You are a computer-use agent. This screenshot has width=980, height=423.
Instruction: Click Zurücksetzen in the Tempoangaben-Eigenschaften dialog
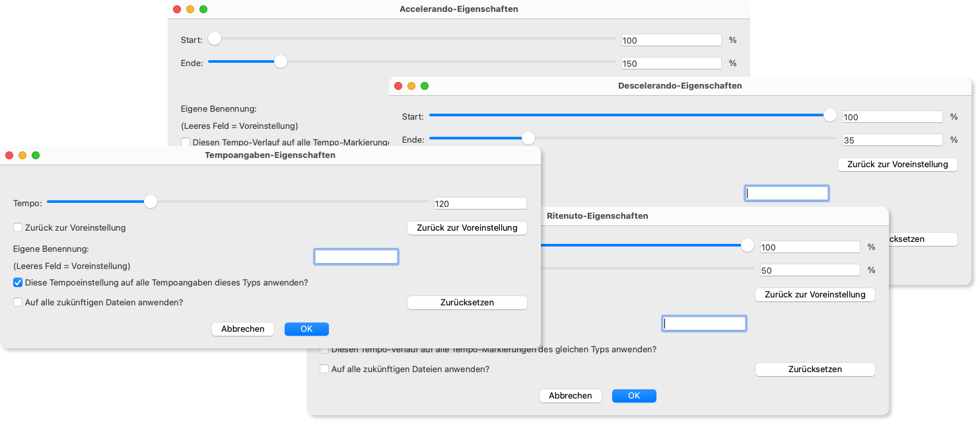(x=466, y=303)
